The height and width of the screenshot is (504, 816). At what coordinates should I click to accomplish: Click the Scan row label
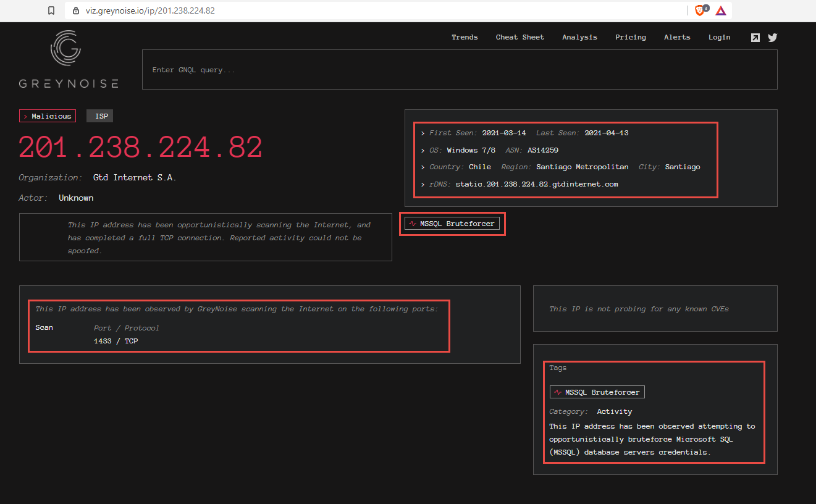(x=44, y=327)
